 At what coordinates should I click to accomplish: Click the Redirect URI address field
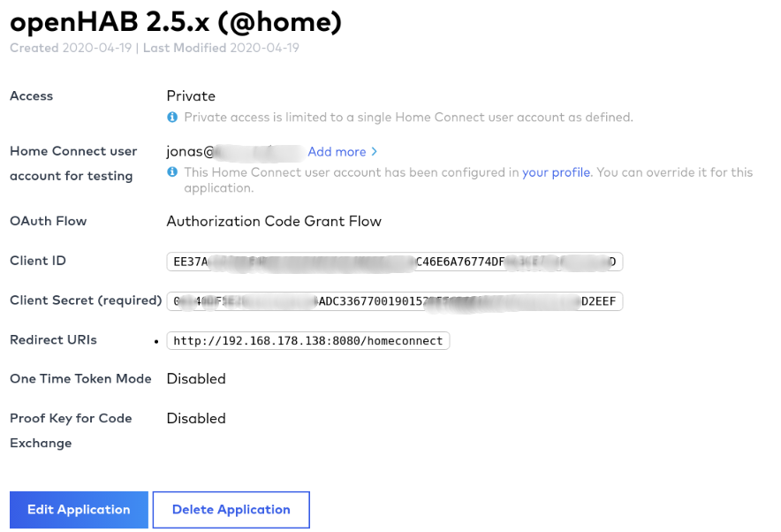[x=308, y=340]
